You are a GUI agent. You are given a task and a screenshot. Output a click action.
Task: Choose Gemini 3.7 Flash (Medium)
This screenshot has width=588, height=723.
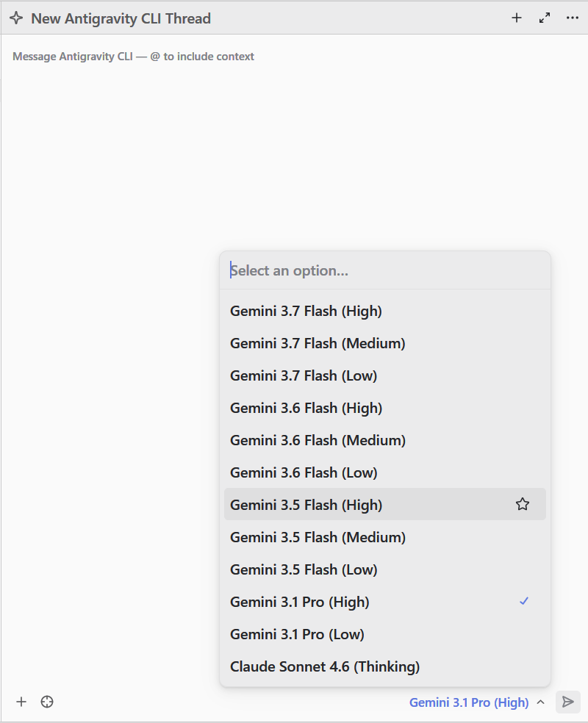click(x=385, y=344)
